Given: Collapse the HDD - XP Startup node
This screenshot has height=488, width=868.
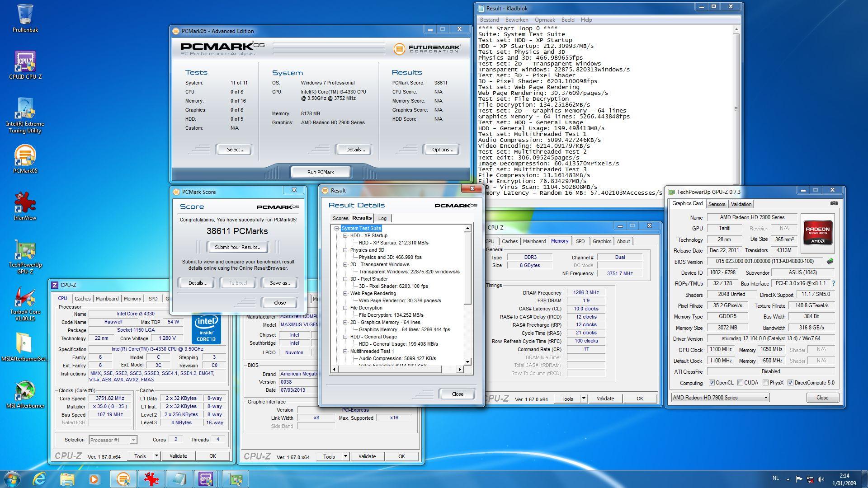Looking at the screenshot, I should pos(345,236).
